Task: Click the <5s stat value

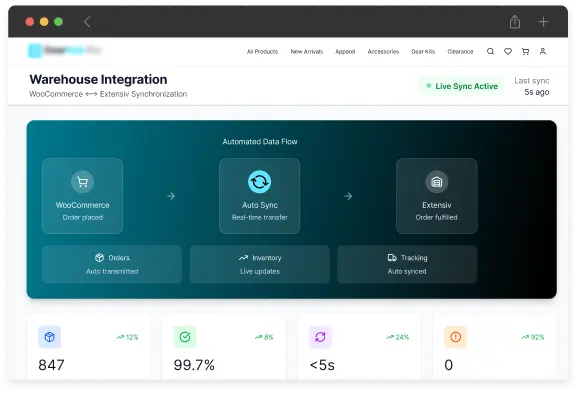Action: 322,365
